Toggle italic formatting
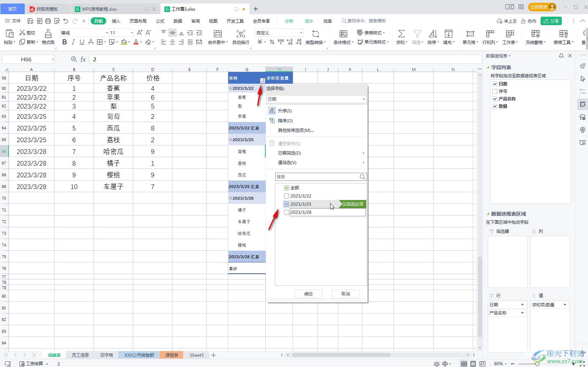The height and width of the screenshot is (367, 588). (73, 42)
